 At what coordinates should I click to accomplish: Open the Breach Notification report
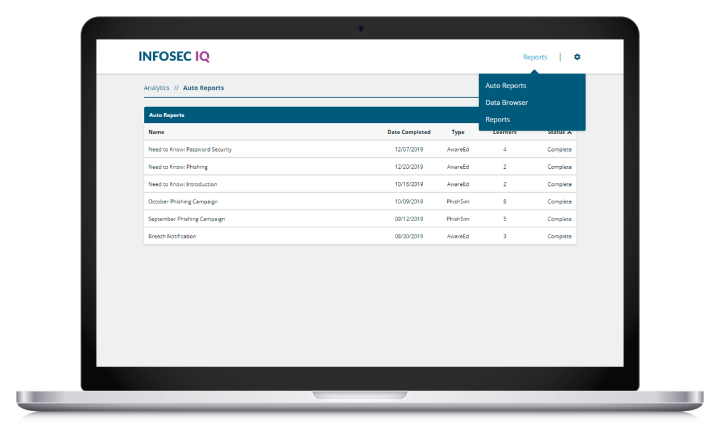[x=172, y=236]
